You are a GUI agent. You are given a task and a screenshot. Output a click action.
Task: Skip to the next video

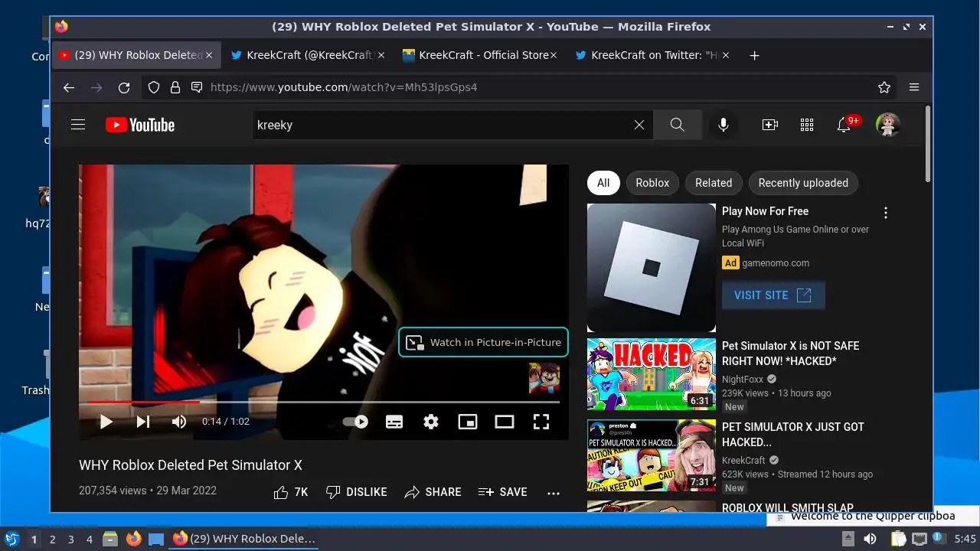coord(143,422)
